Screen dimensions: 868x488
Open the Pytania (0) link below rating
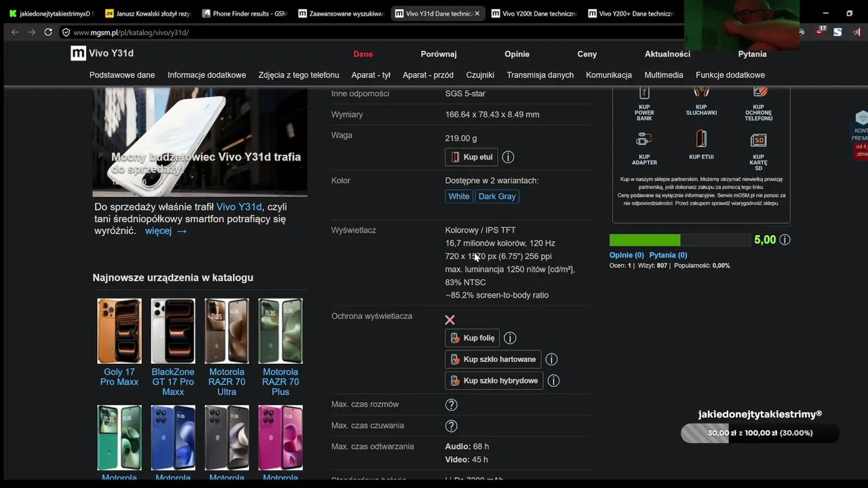coord(668,256)
